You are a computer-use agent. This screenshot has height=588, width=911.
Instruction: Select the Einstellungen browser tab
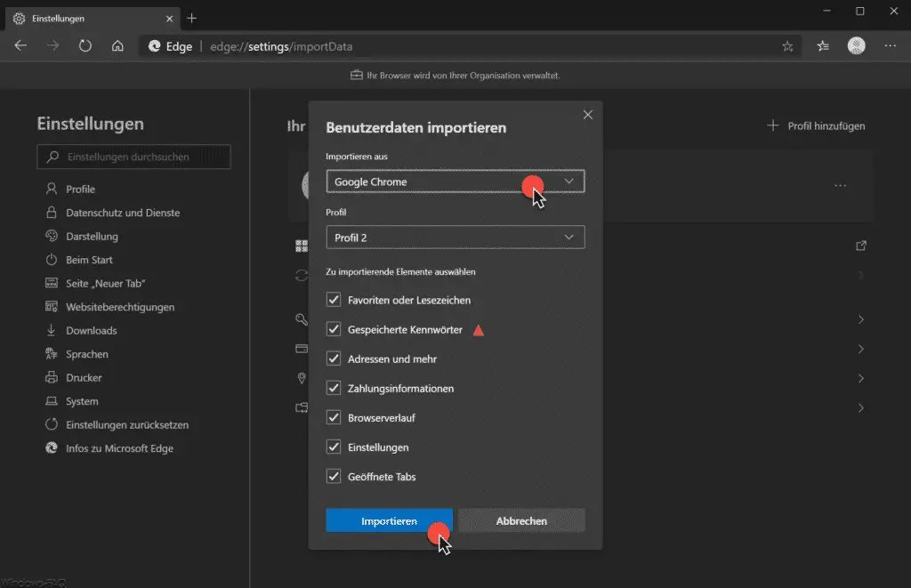[x=93, y=19]
